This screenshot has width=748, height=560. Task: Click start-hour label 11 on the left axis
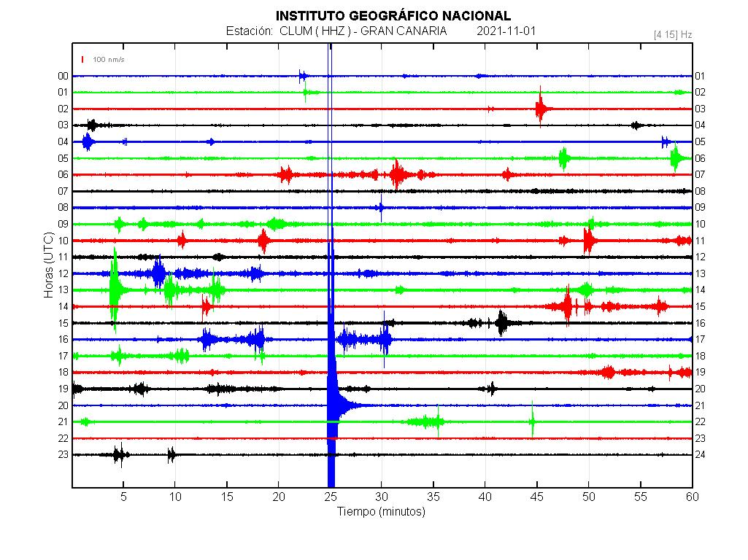pos(63,257)
